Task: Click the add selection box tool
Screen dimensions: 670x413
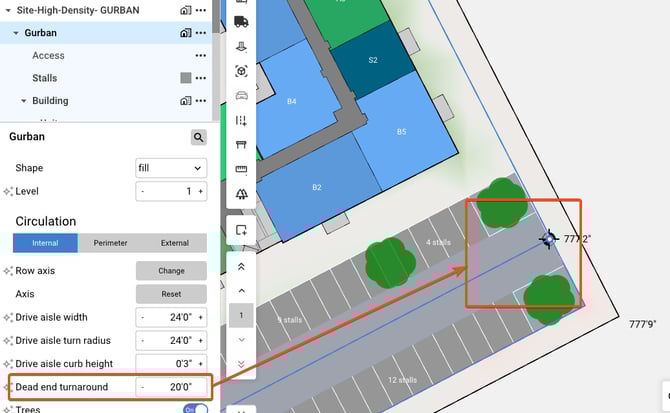Action: tap(241, 231)
